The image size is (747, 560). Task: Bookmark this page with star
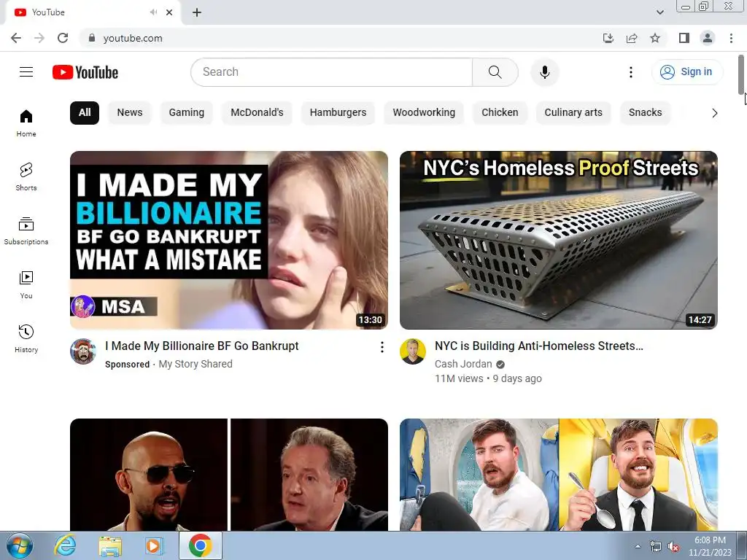click(x=655, y=38)
